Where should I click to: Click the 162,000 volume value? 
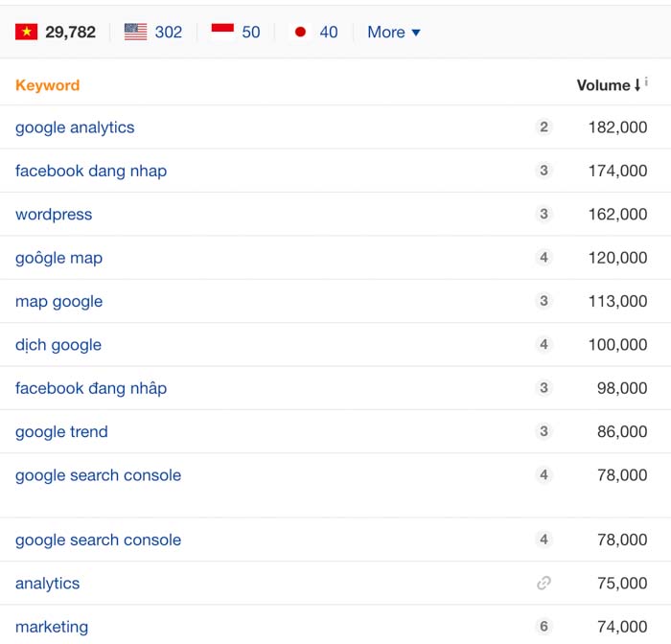617,215
